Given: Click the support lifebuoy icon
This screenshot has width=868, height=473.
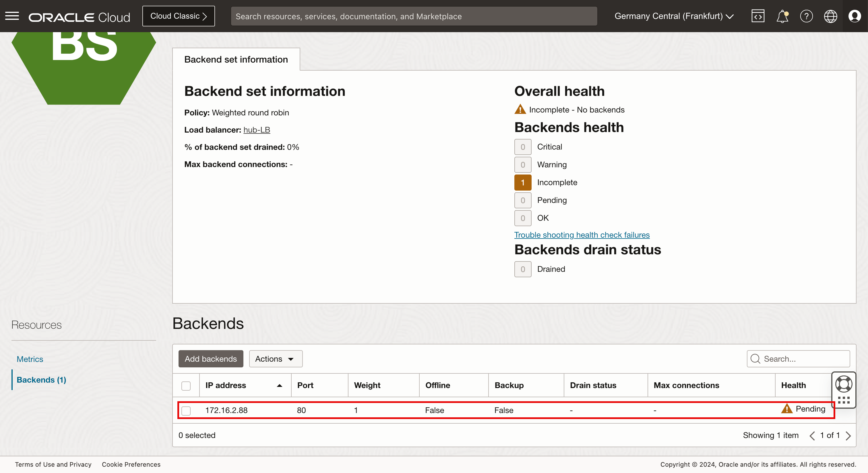Looking at the screenshot, I should [x=843, y=384].
